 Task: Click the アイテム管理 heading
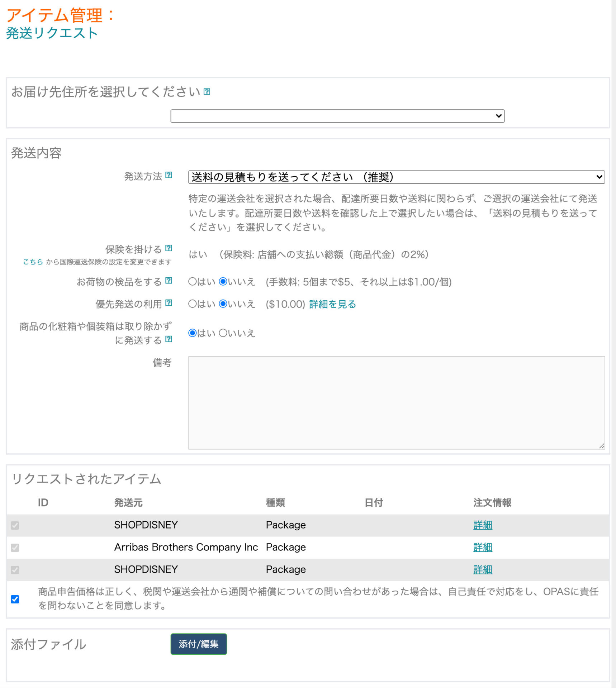click(x=60, y=15)
